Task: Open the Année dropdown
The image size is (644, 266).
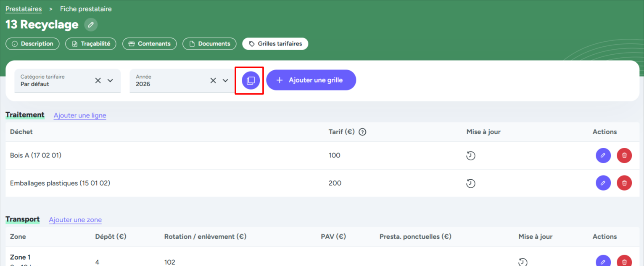Action: click(x=225, y=80)
